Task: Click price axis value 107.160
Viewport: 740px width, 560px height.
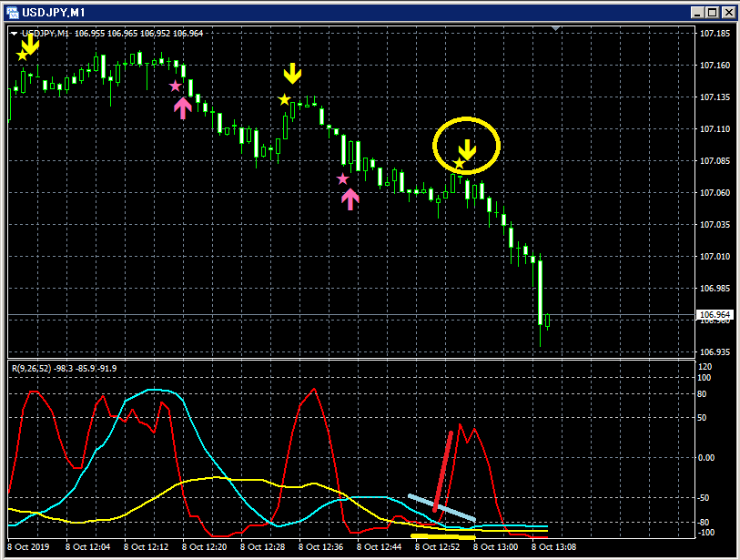Action: pyautogui.click(x=715, y=66)
